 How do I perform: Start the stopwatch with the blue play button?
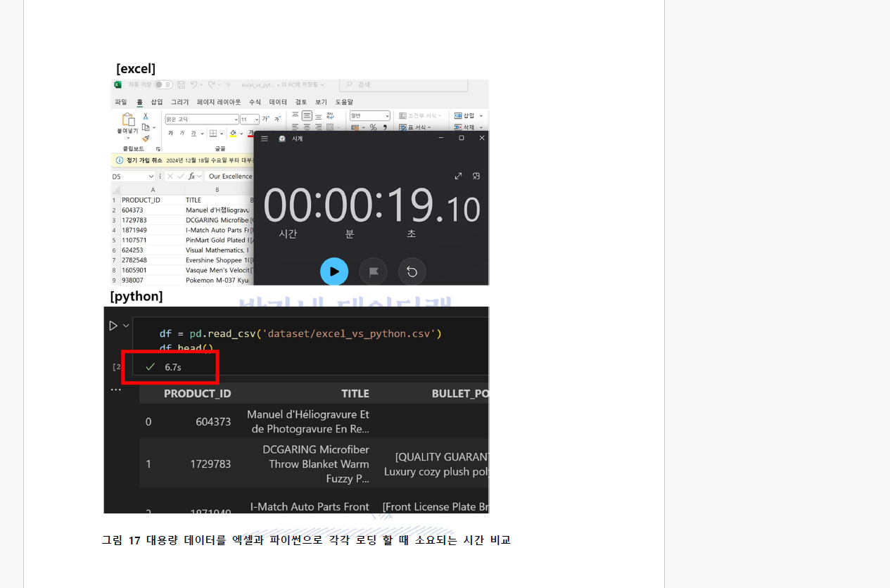tap(334, 271)
